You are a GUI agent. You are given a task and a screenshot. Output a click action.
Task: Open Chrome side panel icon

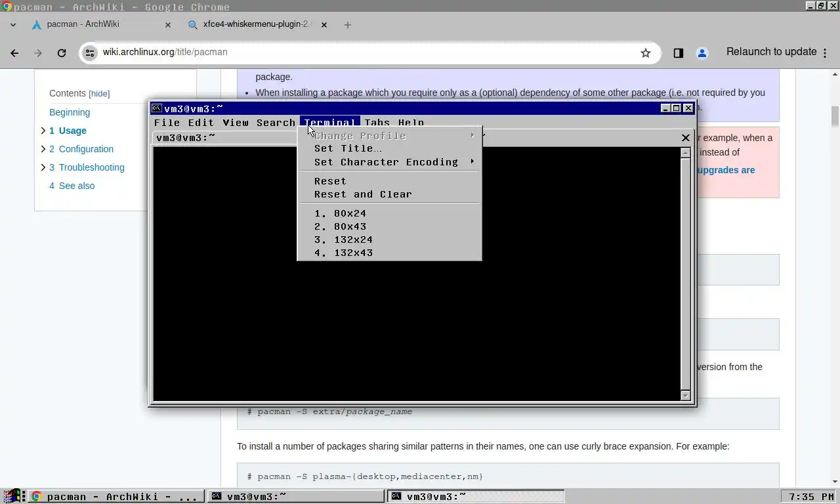[679, 53]
